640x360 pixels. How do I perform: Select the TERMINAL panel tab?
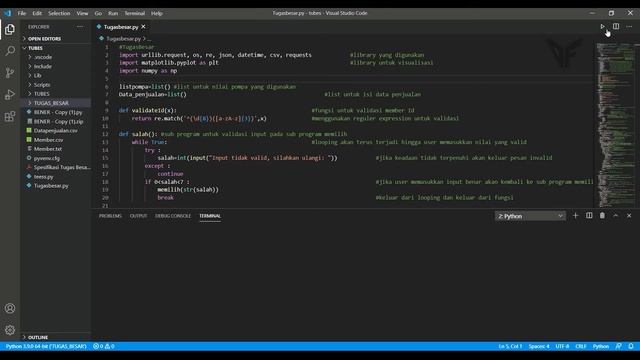click(210, 216)
